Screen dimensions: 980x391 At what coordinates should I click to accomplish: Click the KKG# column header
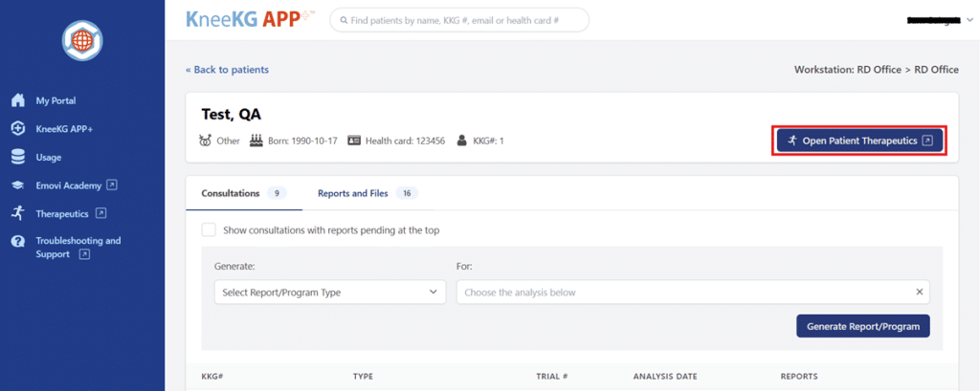pos(212,377)
